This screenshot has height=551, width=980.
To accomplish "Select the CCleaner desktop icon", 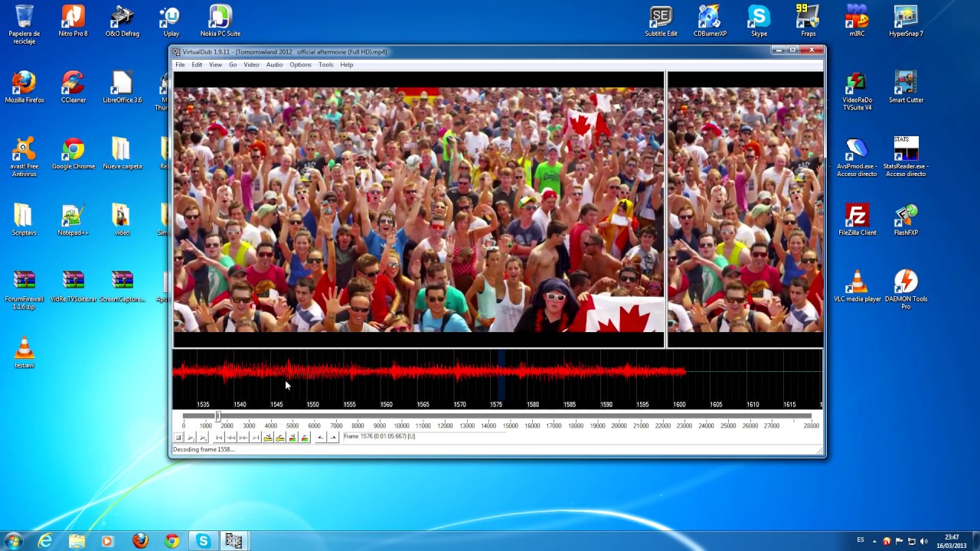I will click(73, 88).
